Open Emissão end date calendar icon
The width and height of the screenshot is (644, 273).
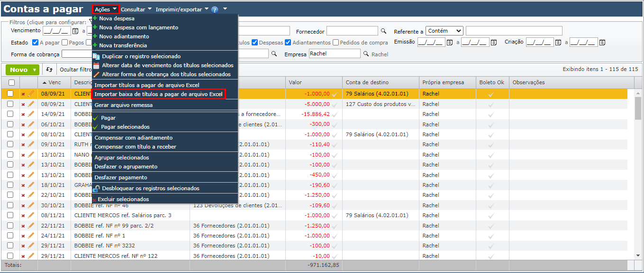click(x=493, y=43)
